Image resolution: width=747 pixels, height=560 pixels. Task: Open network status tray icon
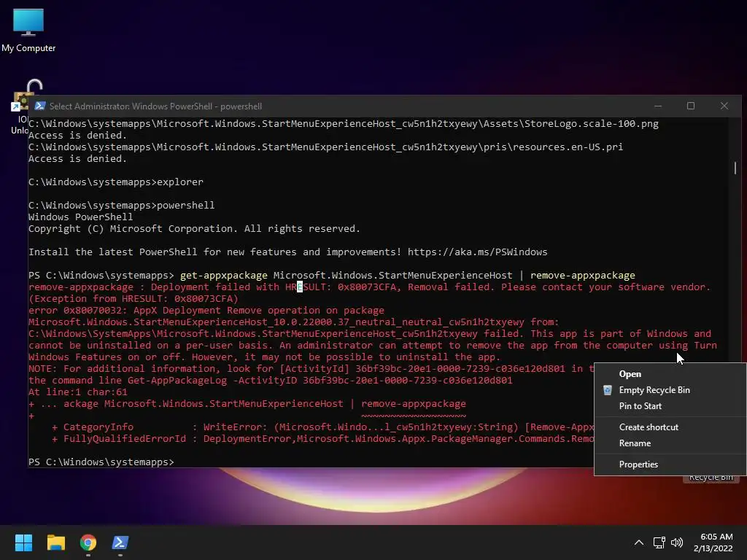(x=659, y=542)
